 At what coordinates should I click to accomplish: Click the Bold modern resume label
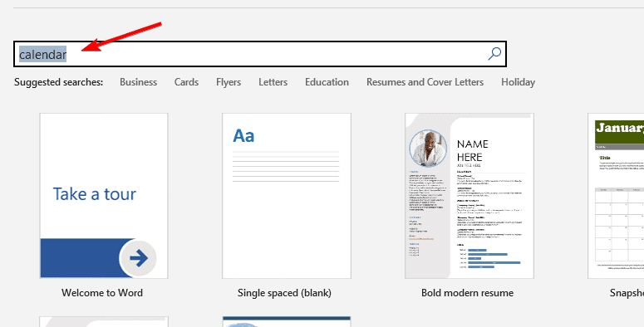tap(467, 292)
